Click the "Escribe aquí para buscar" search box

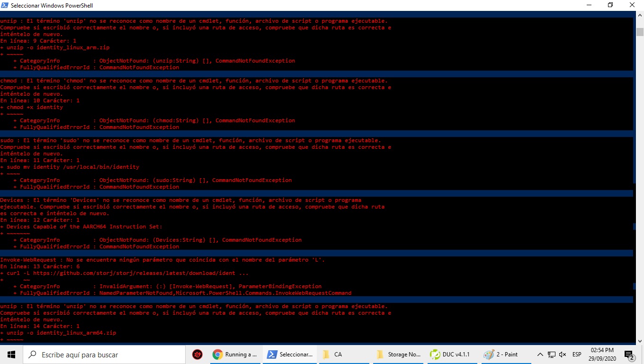click(x=104, y=354)
